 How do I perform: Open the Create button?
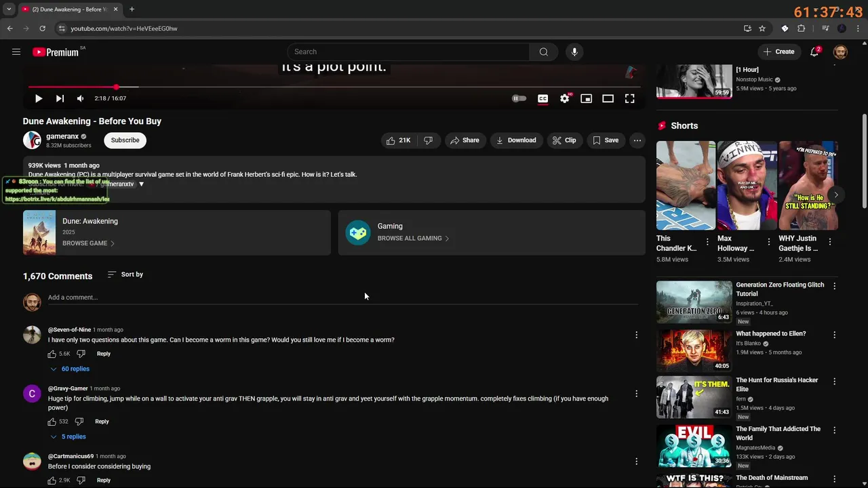(778, 52)
